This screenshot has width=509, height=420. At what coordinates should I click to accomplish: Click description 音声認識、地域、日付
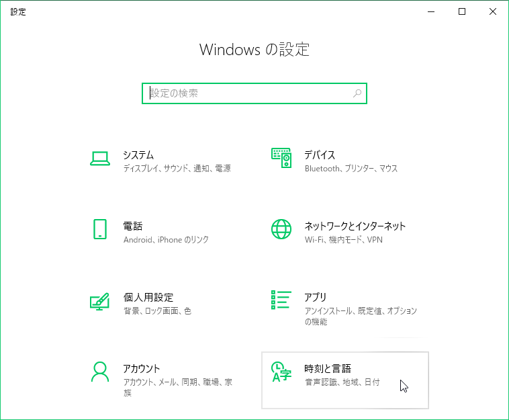click(x=342, y=382)
